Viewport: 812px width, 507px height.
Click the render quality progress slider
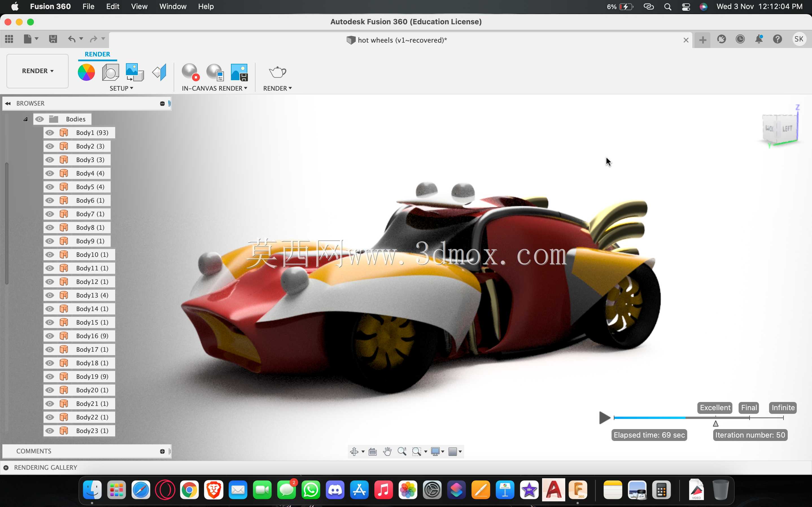pyautogui.click(x=699, y=418)
